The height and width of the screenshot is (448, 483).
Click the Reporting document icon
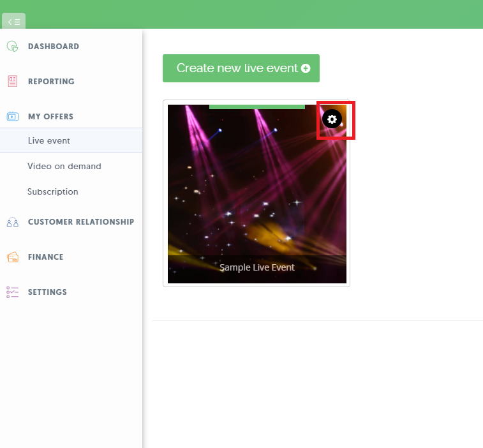tap(12, 81)
